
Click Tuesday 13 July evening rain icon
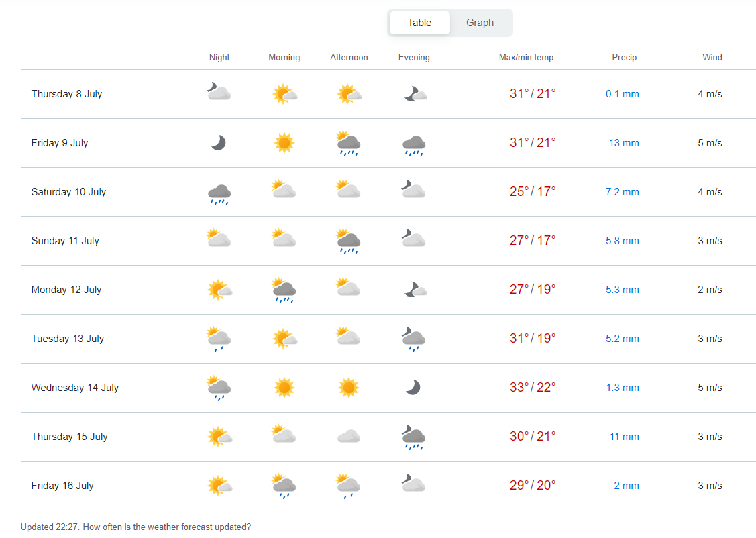click(x=414, y=339)
